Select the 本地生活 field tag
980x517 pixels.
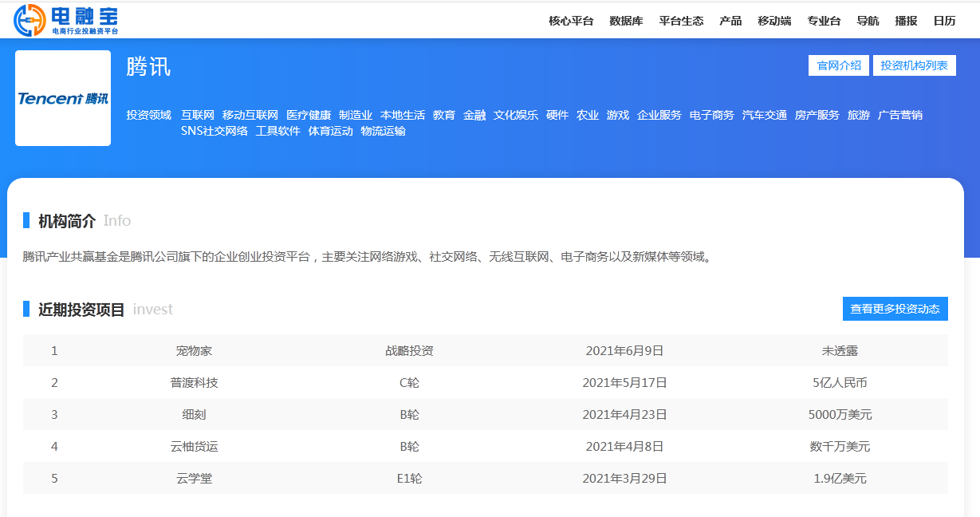pos(403,115)
